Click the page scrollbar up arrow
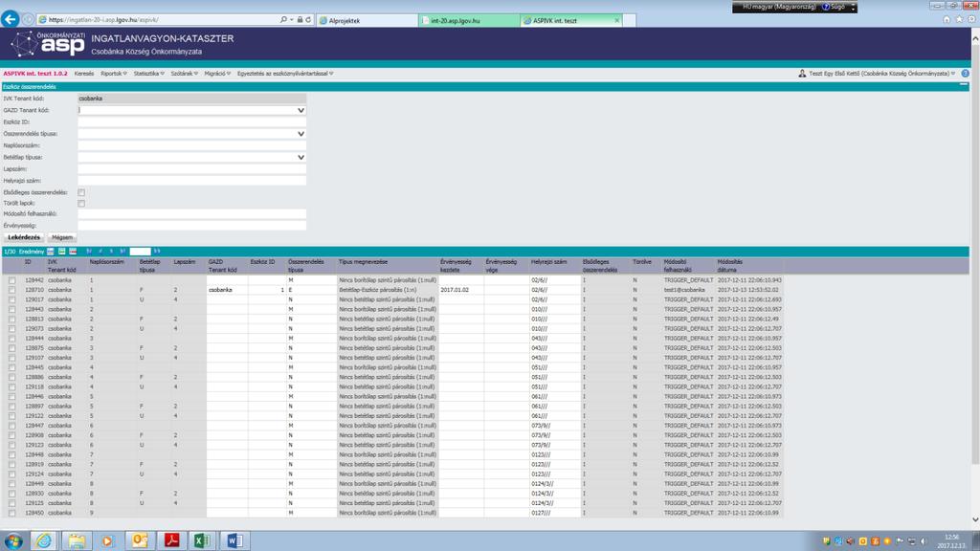Viewport: 980px width, 551px height. pyautogui.click(x=975, y=38)
